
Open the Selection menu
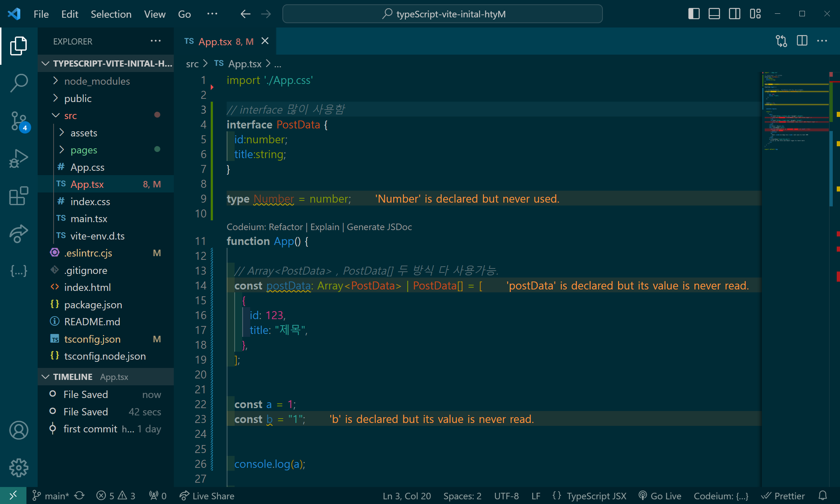pyautogui.click(x=111, y=14)
